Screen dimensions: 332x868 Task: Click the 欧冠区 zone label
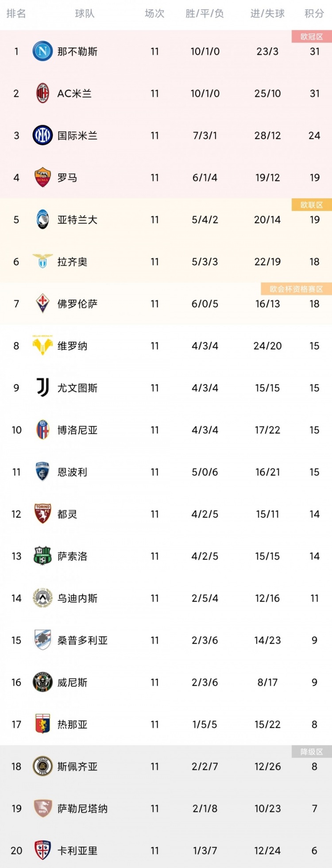312,36
